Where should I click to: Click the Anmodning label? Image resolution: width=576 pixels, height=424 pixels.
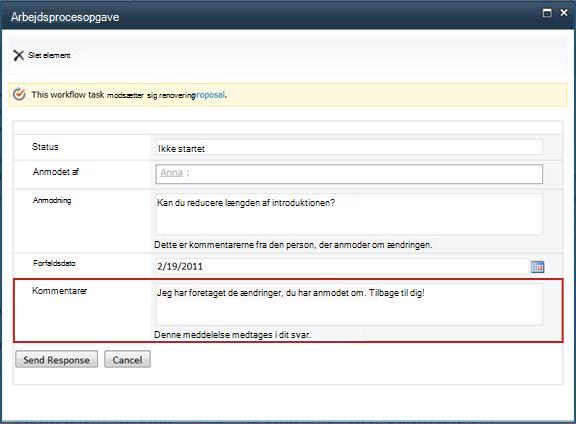pos(52,201)
